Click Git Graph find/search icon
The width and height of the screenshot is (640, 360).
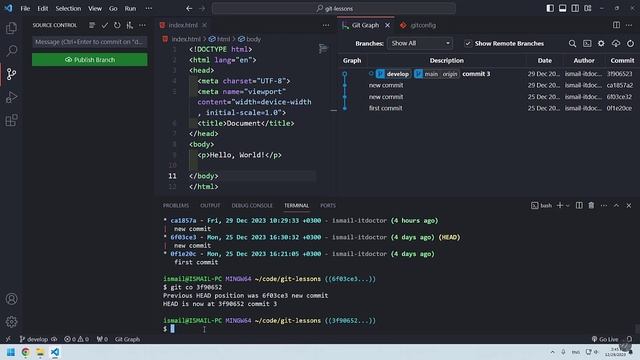[572, 43]
